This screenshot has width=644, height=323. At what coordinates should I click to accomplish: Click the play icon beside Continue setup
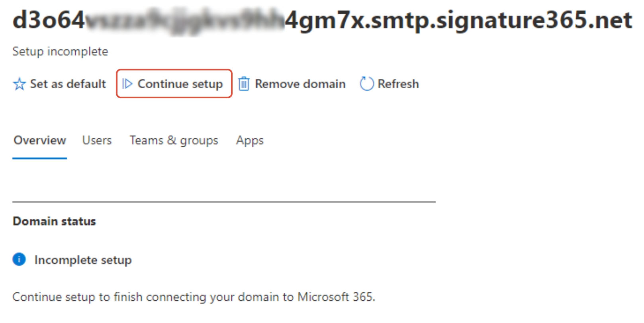point(127,84)
